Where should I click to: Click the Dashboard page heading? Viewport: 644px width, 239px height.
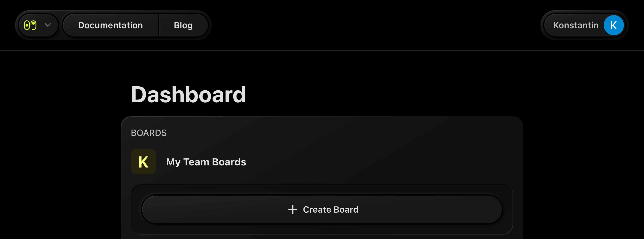pyautogui.click(x=188, y=95)
